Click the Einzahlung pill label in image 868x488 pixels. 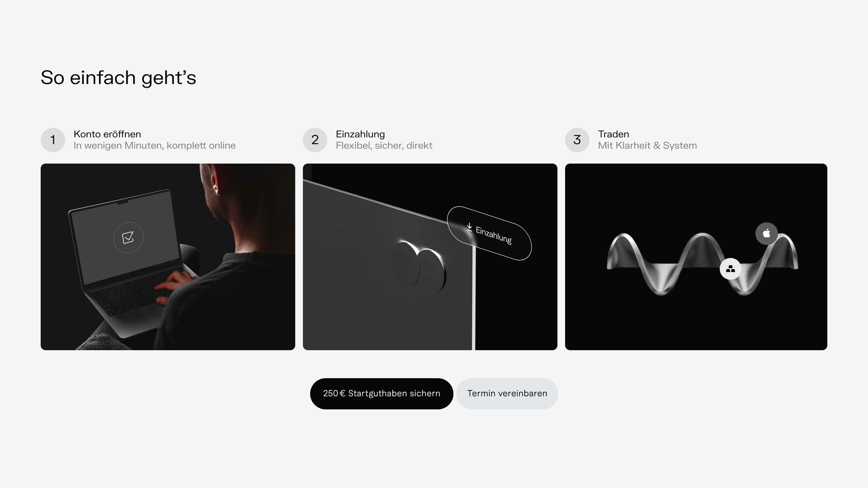click(489, 233)
